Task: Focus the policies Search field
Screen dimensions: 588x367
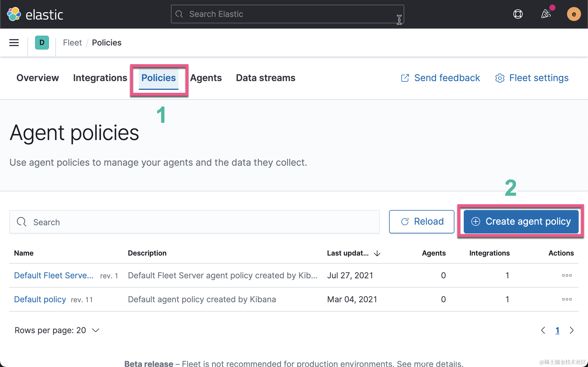Action: coord(194,222)
